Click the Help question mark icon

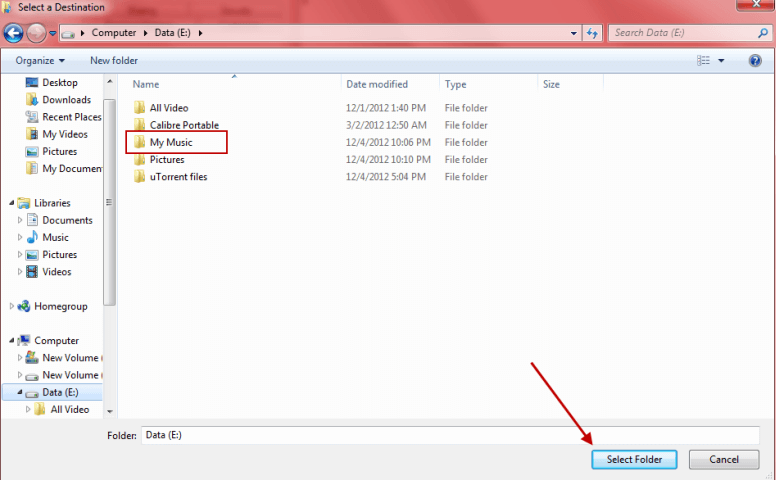click(755, 60)
